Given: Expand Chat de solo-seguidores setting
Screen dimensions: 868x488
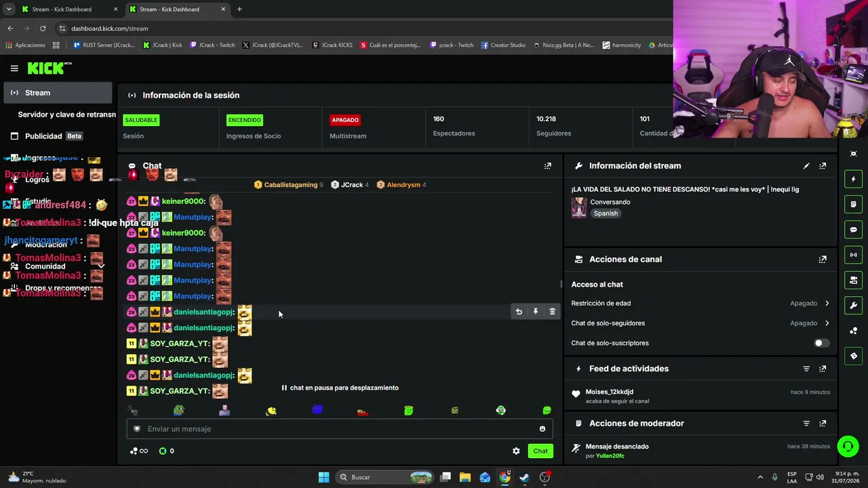Looking at the screenshot, I should tap(827, 323).
